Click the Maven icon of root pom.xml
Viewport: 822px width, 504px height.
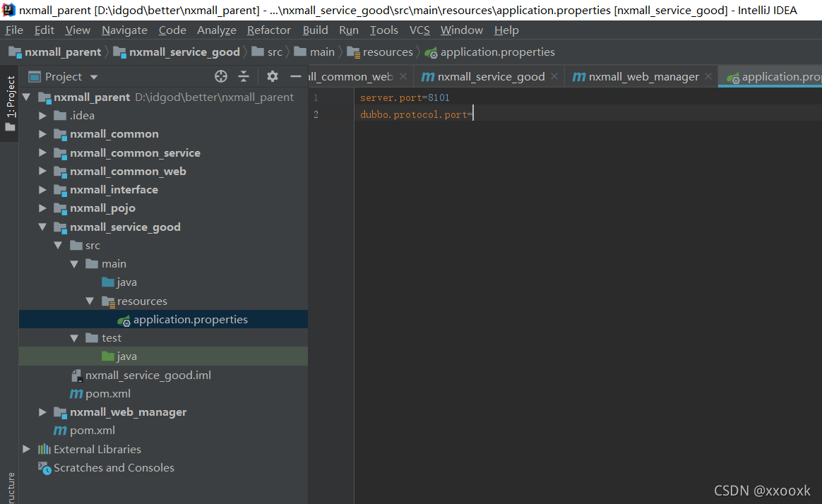[60, 431]
